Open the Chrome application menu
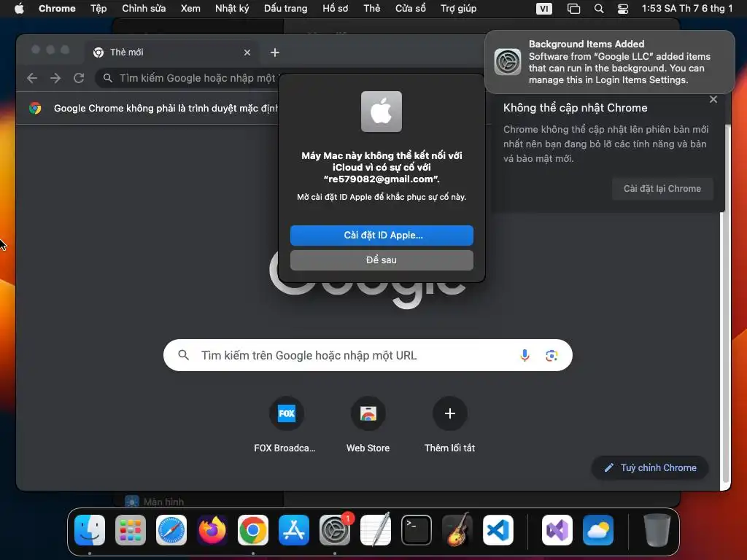 [x=57, y=8]
